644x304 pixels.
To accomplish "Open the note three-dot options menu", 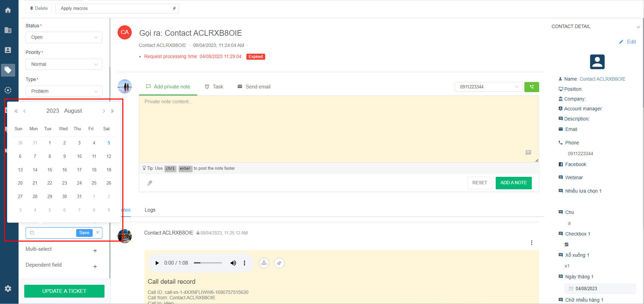I will (531, 243).
